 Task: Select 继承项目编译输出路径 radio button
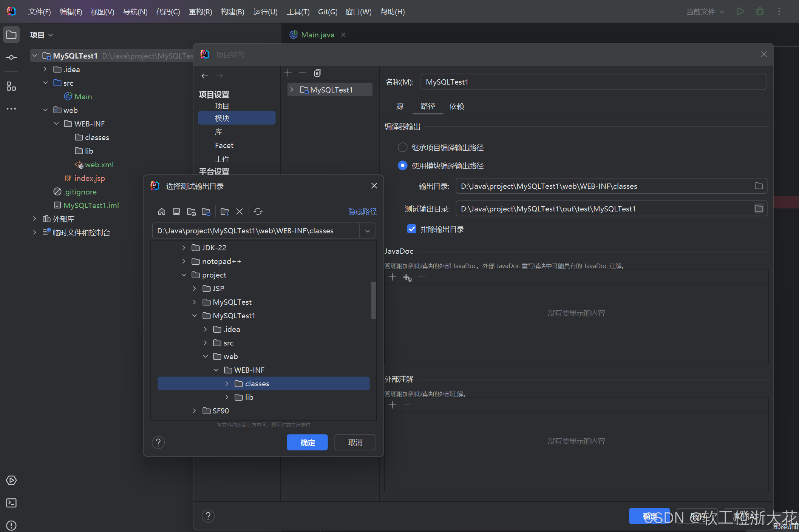(x=403, y=147)
